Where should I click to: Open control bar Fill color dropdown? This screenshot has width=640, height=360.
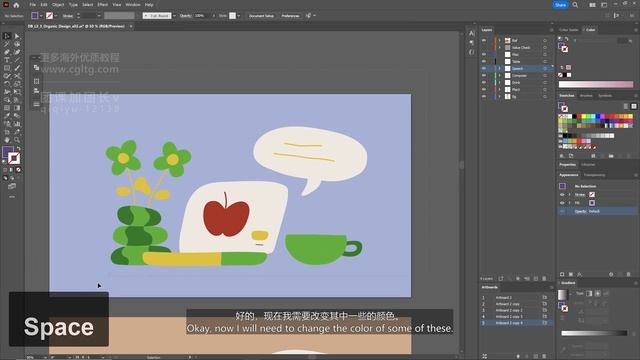coord(41,16)
